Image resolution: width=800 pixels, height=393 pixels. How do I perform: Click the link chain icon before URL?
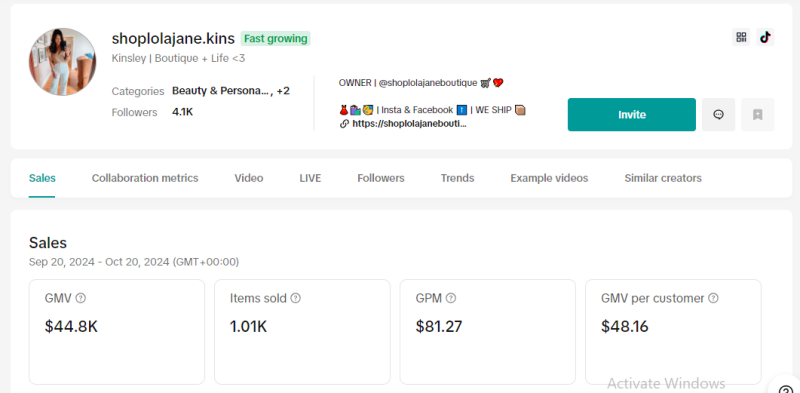coord(344,124)
